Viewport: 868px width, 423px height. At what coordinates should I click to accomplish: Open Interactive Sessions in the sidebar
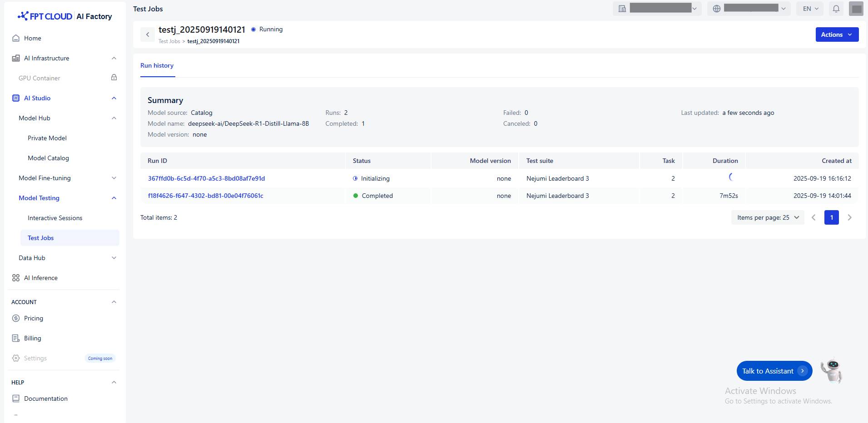tap(55, 218)
